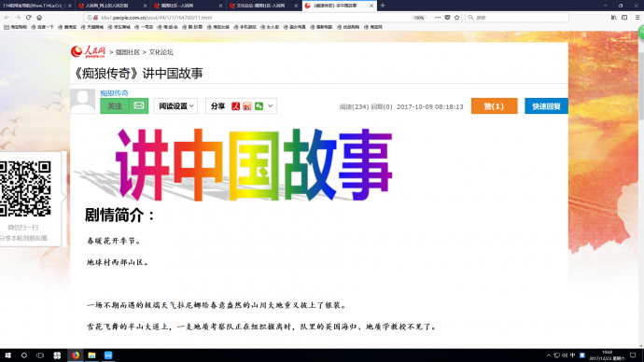Go to 强国社区 breadcrumb link
This screenshot has height=362, width=644.
point(128,52)
